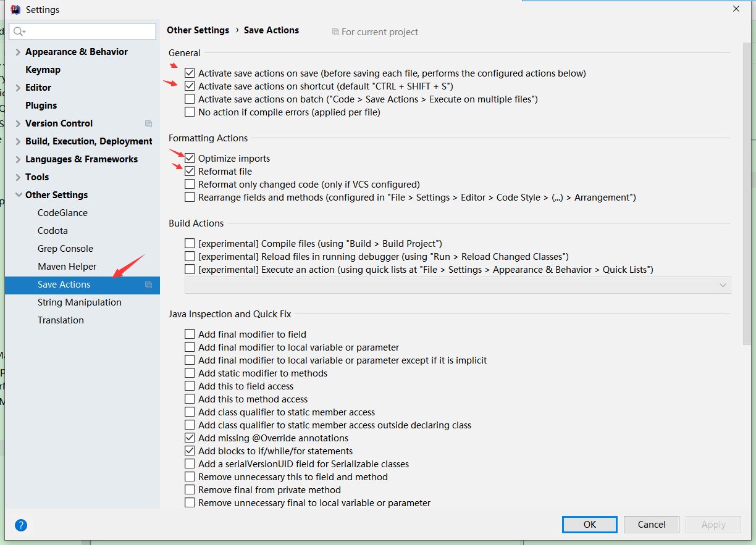Disable Add missing @Override annotations
The height and width of the screenshot is (545, 756).
[190, 438]
